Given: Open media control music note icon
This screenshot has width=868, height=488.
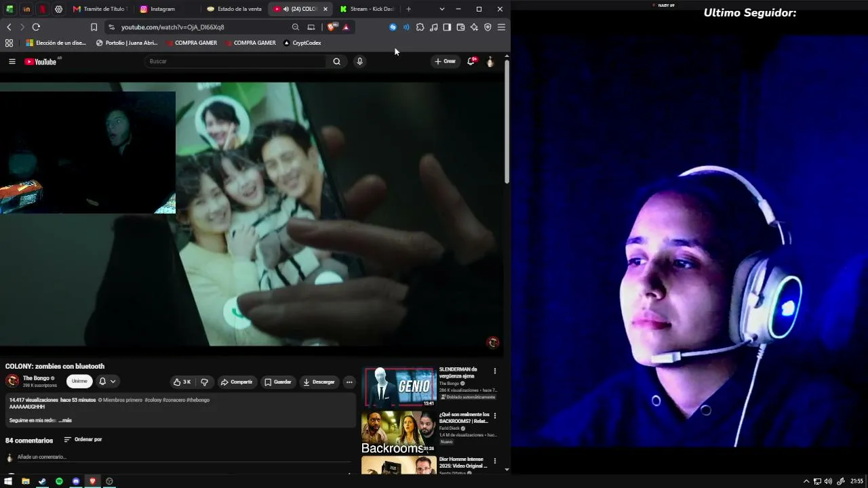Looking at the screenshot, I should (x=433, y=27).
